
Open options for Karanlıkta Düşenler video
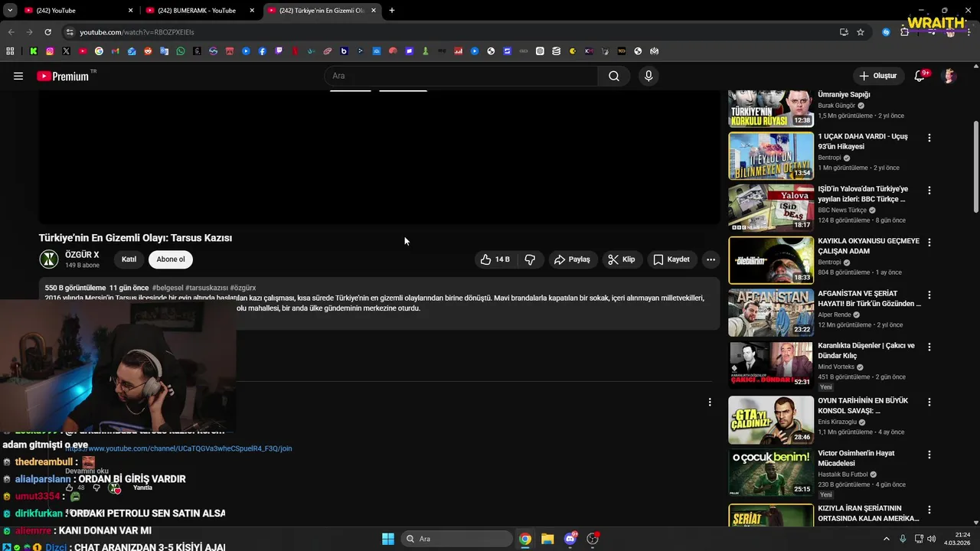(929, 347)
